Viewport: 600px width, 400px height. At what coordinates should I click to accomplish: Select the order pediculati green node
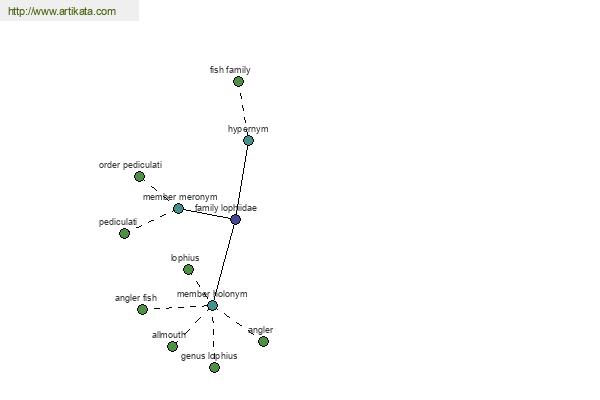coord(140,177)
